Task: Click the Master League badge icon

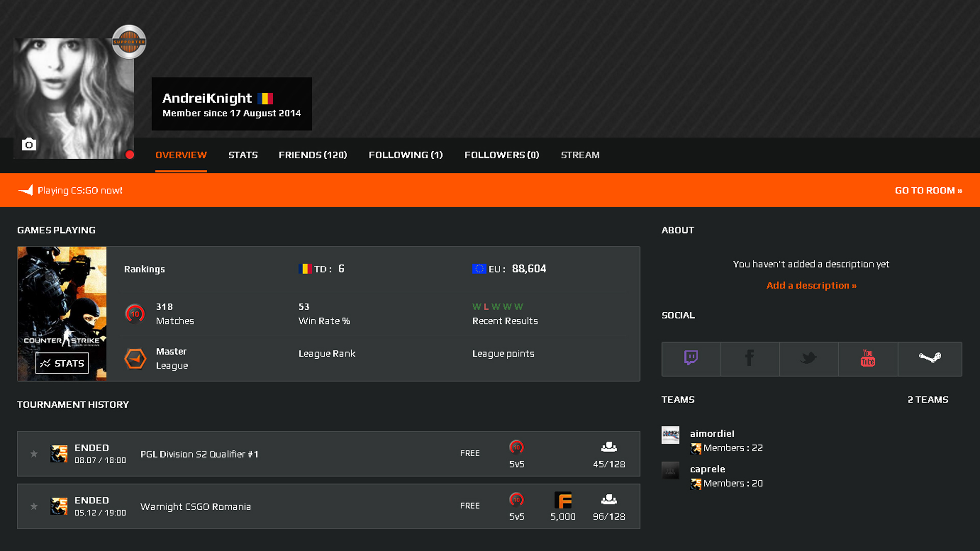Action: (x=135, y=359)
